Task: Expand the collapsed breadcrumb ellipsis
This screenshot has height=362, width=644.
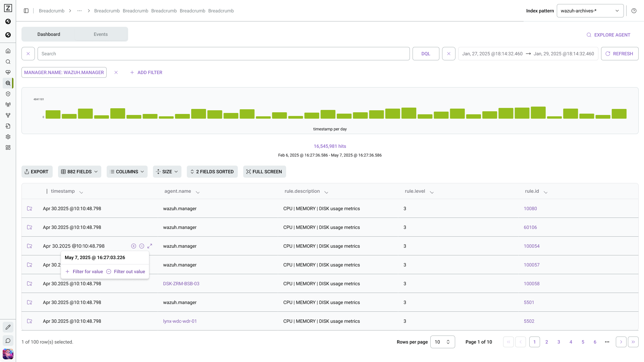Action: click(x=79, y=11)
